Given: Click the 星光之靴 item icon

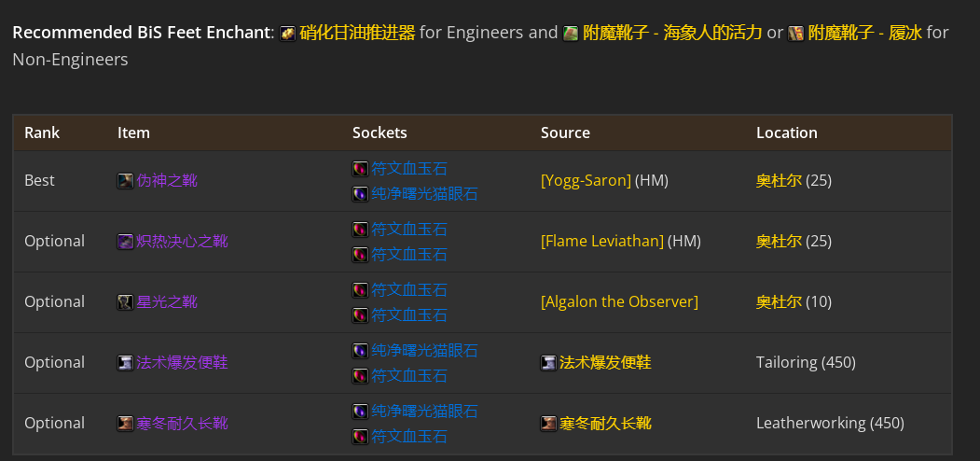Looking at the screenshot, I should [x=125, y=302].
